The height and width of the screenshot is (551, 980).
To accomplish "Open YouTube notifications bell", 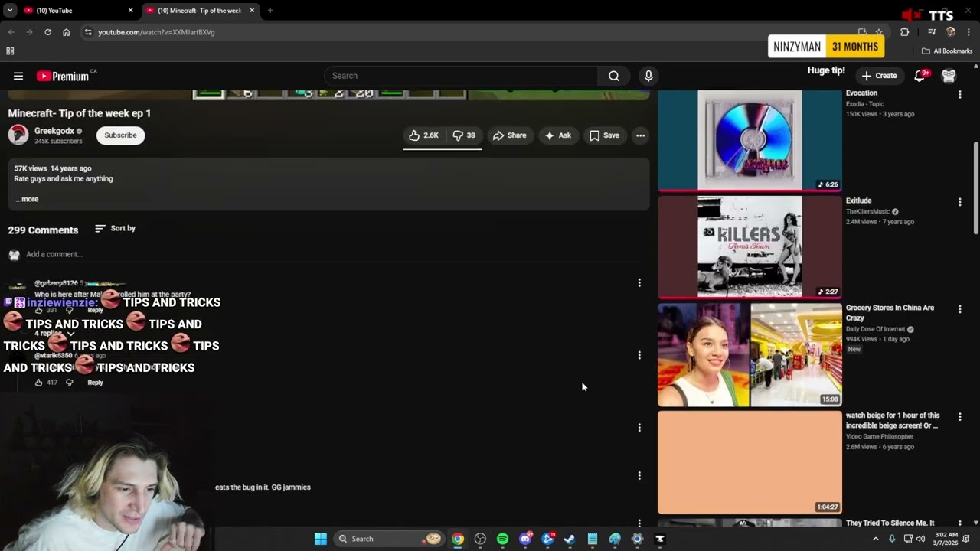I will (x=920, y=76).
